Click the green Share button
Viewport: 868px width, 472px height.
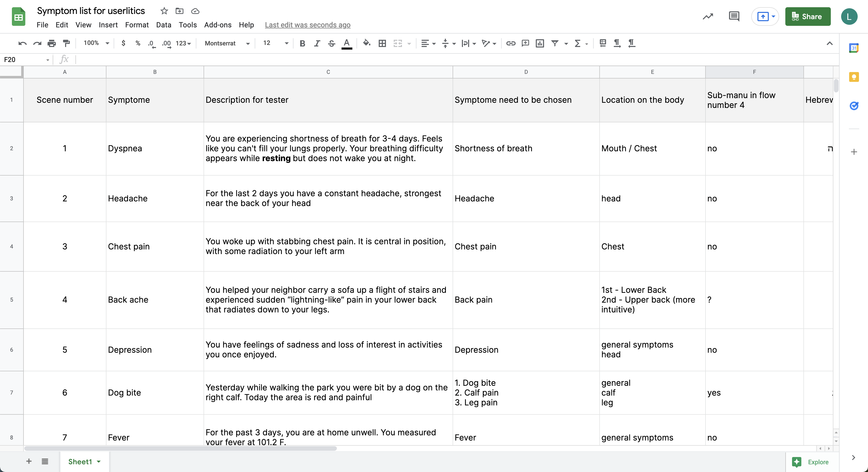point(808,17)
